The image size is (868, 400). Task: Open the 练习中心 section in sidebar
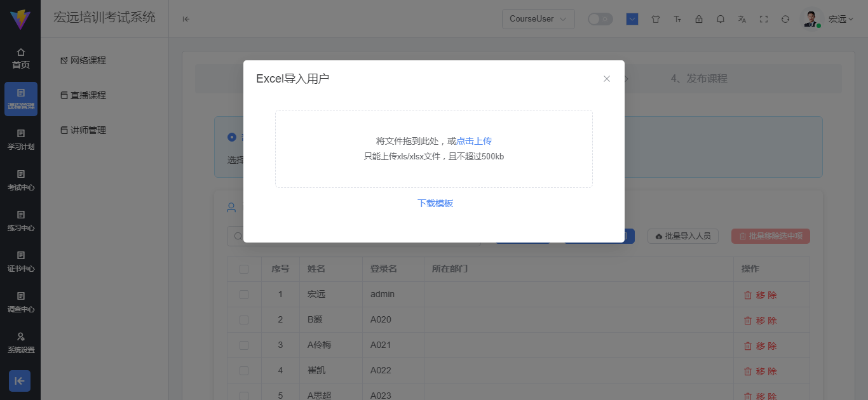point(21,222)
